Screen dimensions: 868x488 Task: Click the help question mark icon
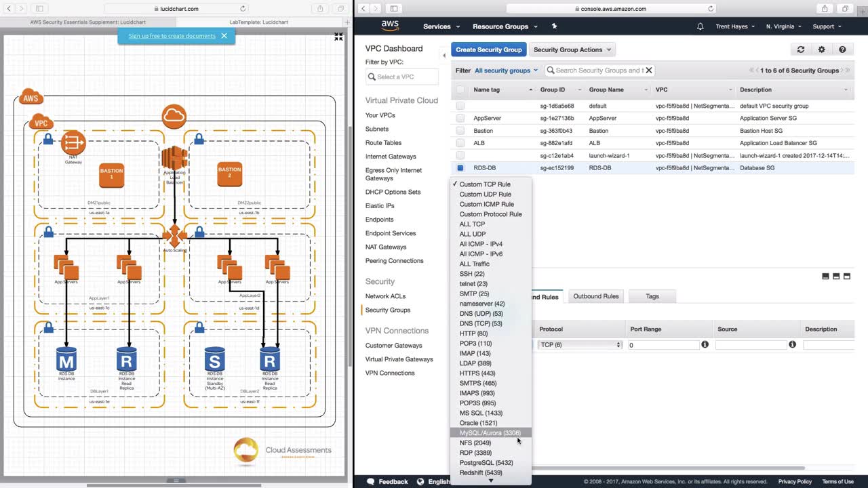[x=842, y=49]
